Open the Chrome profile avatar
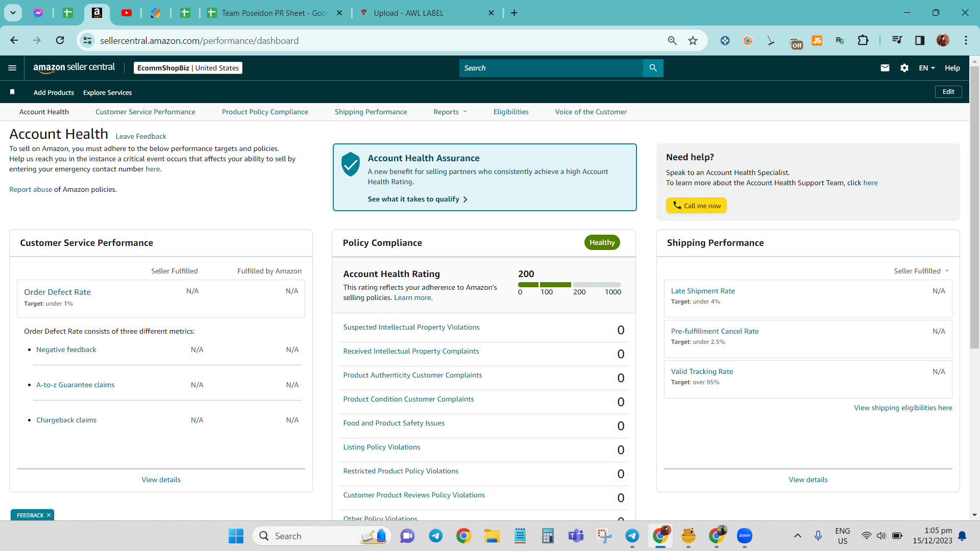 (x=943, y=40)
